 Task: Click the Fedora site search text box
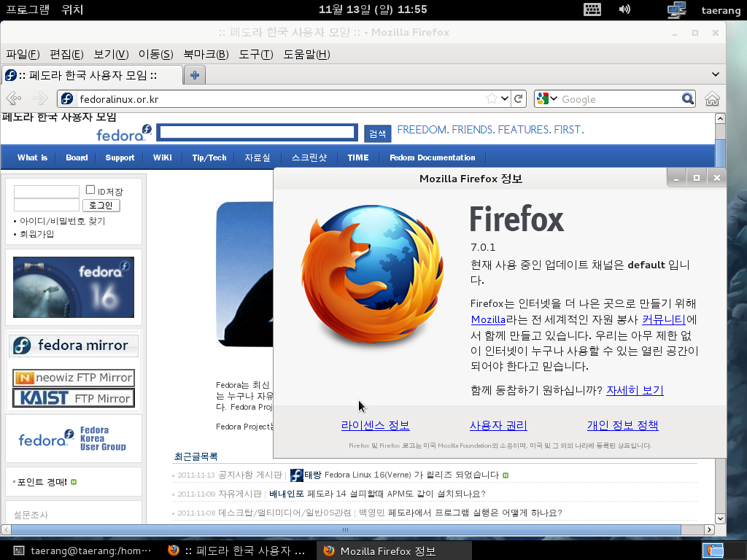click(x=258, y=133)
